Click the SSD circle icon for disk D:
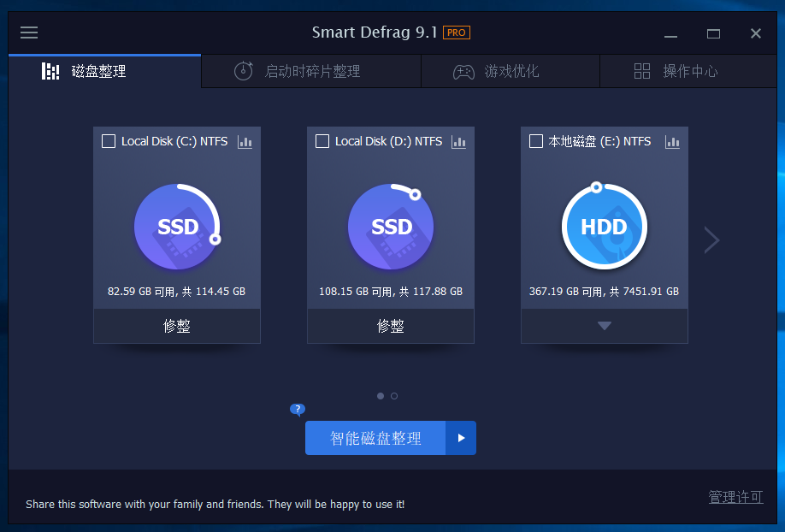The height and width of the screenshot is (532, 785). (391, 227)
